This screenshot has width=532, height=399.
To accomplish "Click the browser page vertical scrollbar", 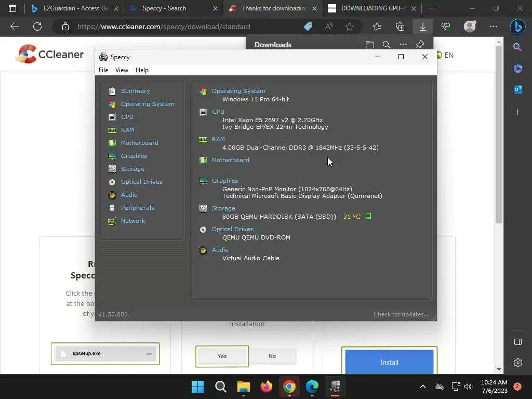I will click(x=498, y=135).
